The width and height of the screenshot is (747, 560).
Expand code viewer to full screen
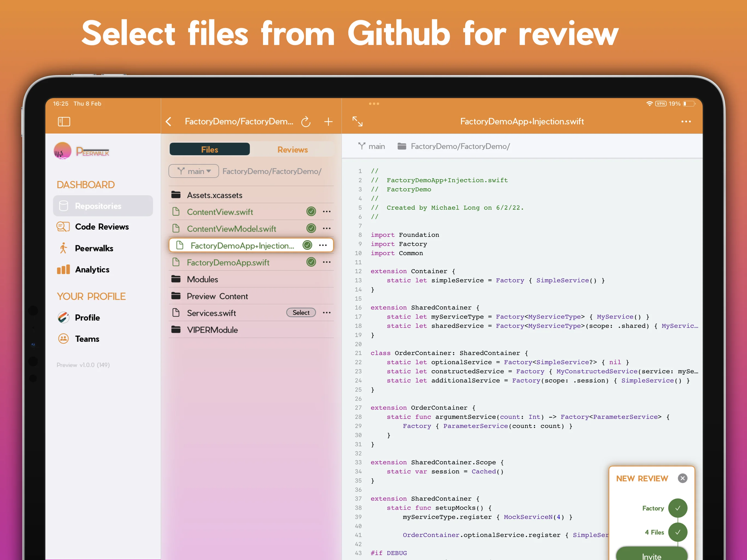pyautogui.click(x=357, y=122)
